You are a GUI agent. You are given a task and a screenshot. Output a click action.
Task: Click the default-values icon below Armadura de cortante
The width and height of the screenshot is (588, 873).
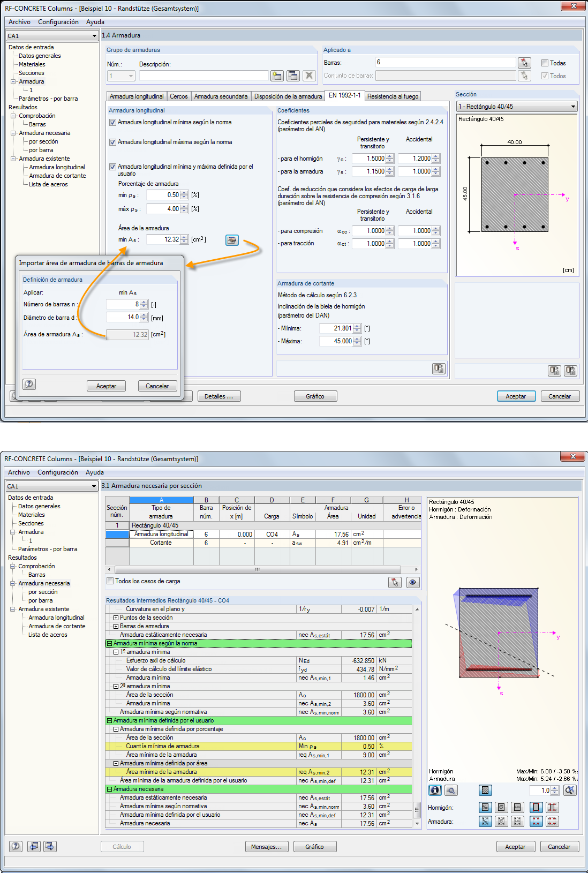[439, 368]
